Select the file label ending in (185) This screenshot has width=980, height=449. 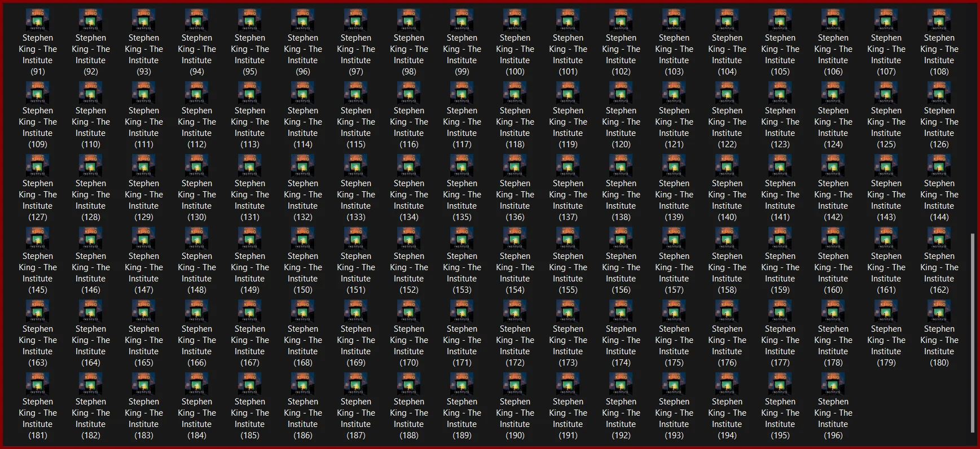click(x=250, y=419)
